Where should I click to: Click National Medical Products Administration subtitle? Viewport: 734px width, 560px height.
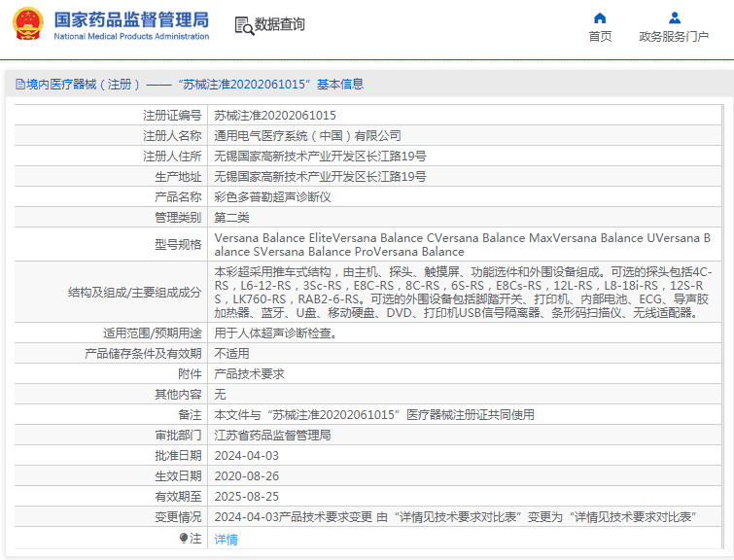(131, 37)
